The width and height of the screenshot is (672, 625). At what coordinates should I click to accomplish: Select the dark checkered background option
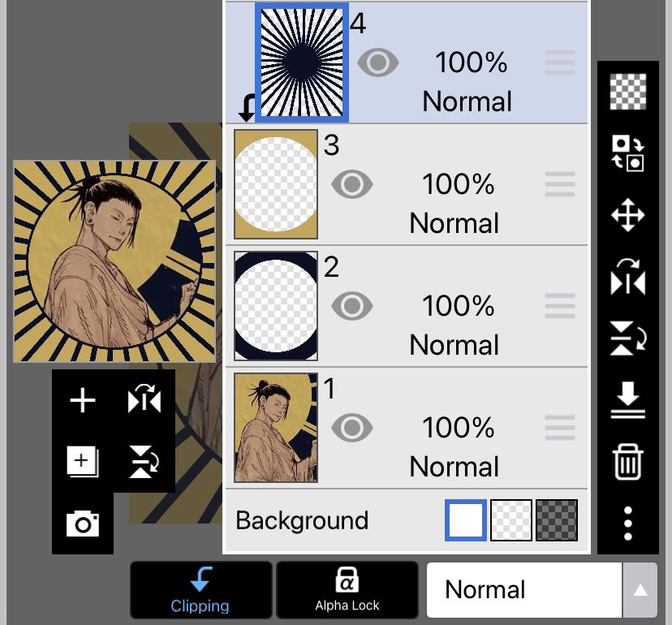pos(557,520)
